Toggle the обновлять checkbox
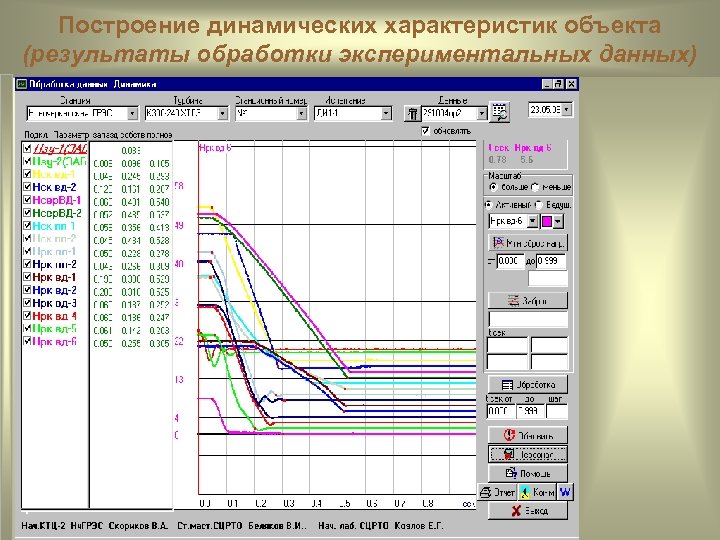This screenshot has width=720, height=540. (x=425, y=131)
